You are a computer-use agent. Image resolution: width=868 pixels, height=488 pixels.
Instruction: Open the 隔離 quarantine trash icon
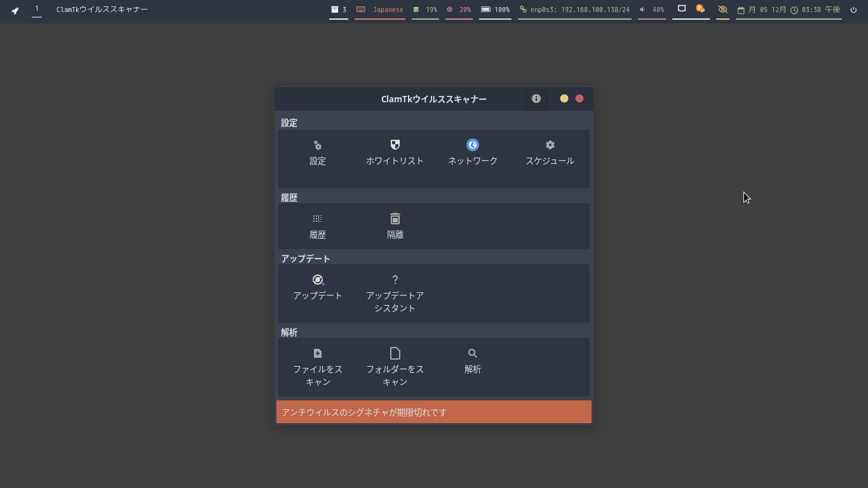(395, 219)
